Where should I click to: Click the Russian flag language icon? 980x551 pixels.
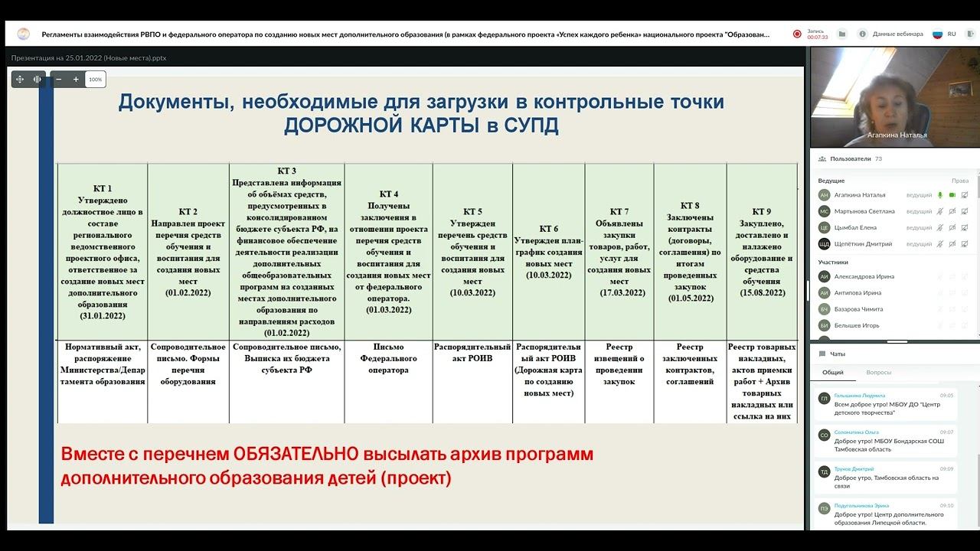point(936,34)
